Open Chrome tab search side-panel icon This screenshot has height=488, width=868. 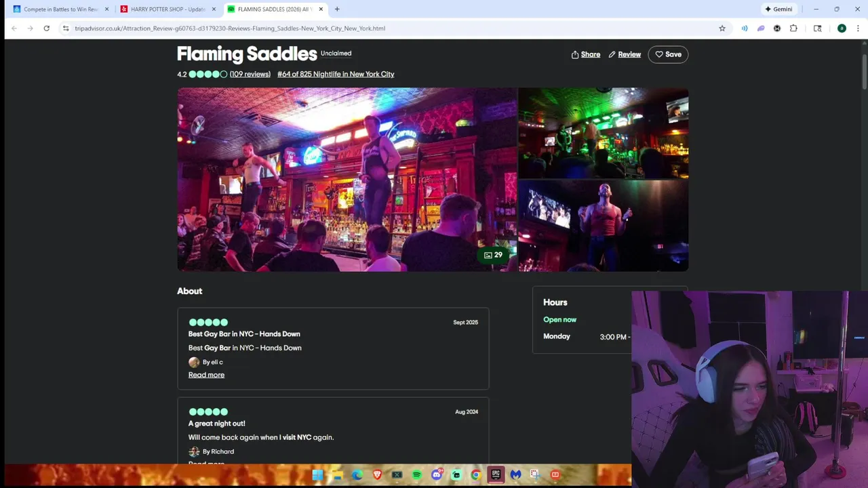(x=818, y=28)
